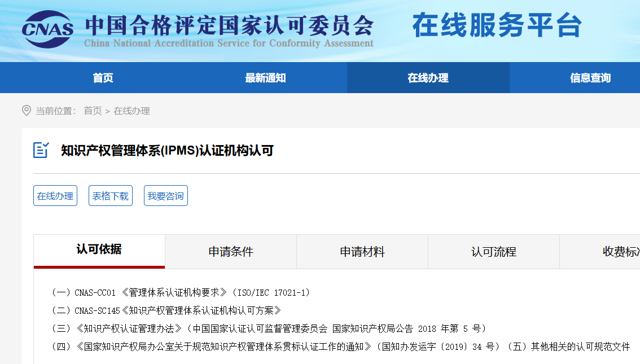This screenshot has height=364, width=640.
Task: Click the English subtitle China National Accreditation Service
Action: point(229,43)
